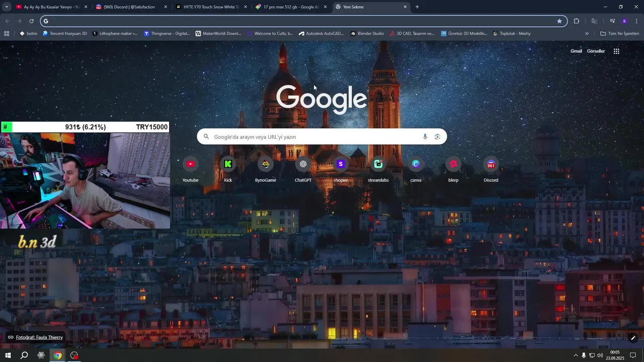Open the Thingiverse bookmark
Image resolution: width=644 pixels, height=362 pixels.
click(167, 34)
